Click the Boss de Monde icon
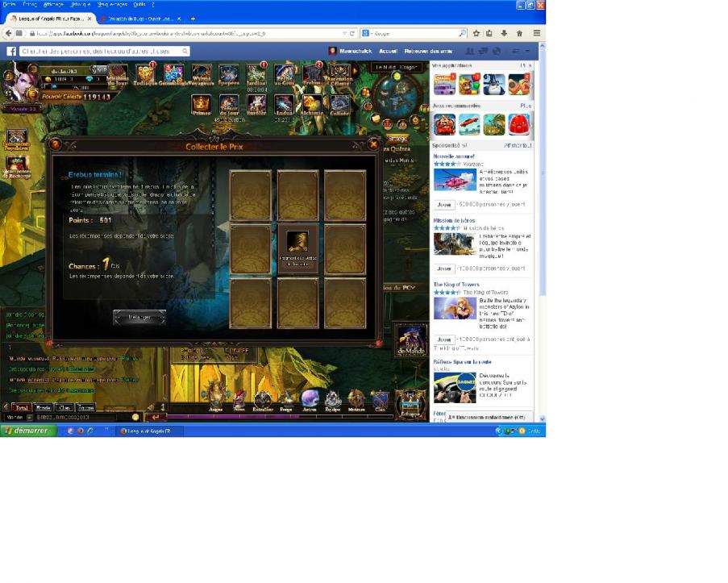The width and height of the screenshot is (728, 583). point(411,340)
